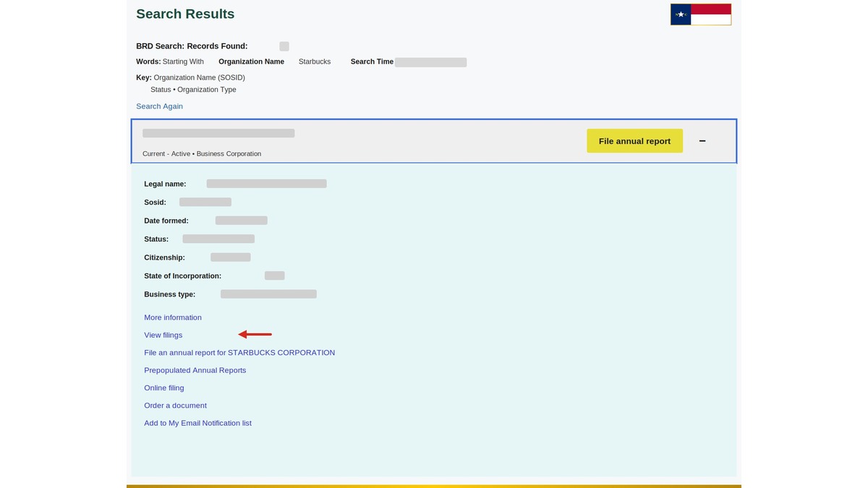Click the North Carolina flag icon
Image resolution: width=868 pixels, height=488 pixels.
coord(701,14)
